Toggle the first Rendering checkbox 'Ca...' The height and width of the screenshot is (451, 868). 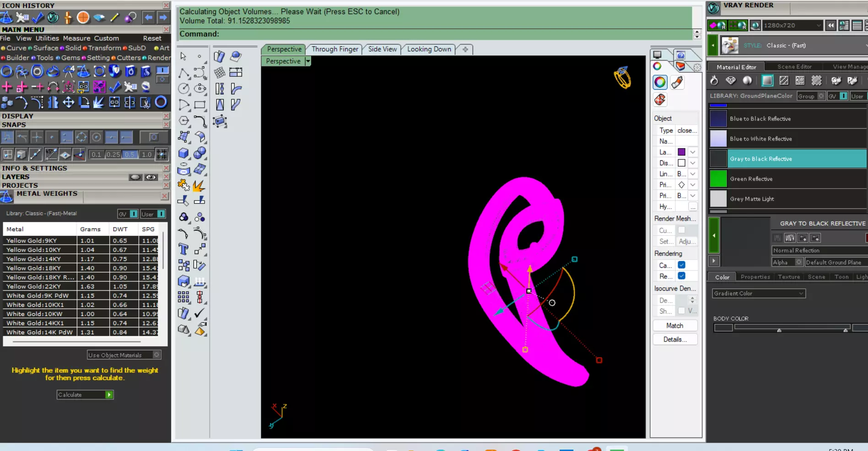[681, 265]
